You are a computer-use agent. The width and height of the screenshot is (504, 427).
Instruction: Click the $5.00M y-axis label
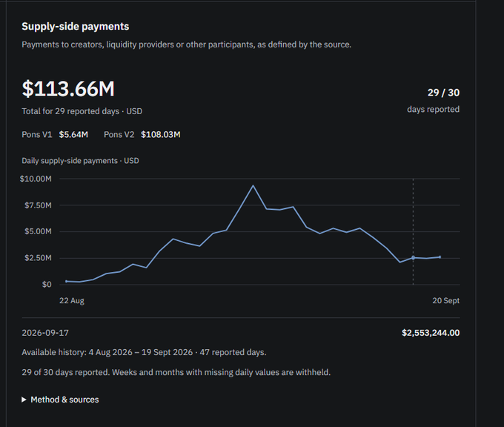(x=38, y=231)
